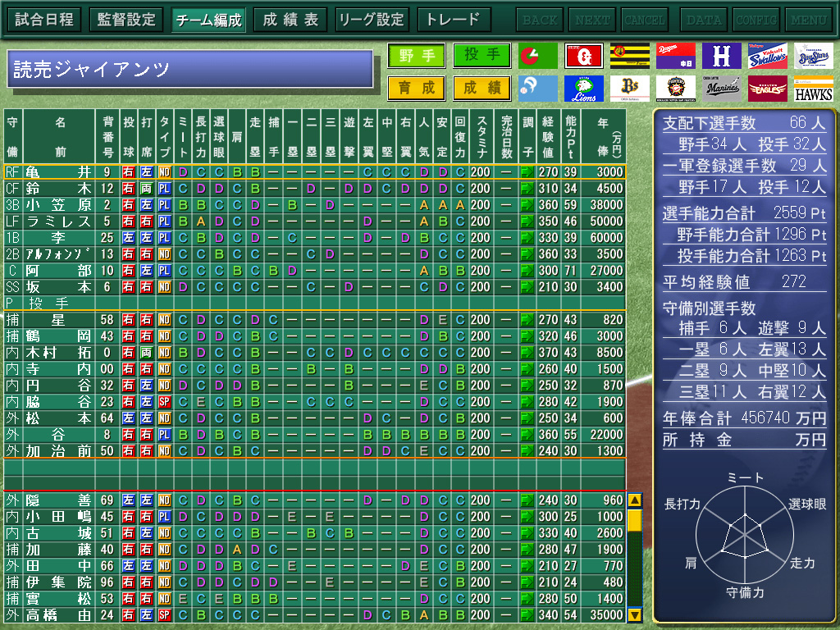Click the condition arrow icon for 亀井
This screenshot has width=840, height=630.
pyautogui.click(x=527, y=172)
